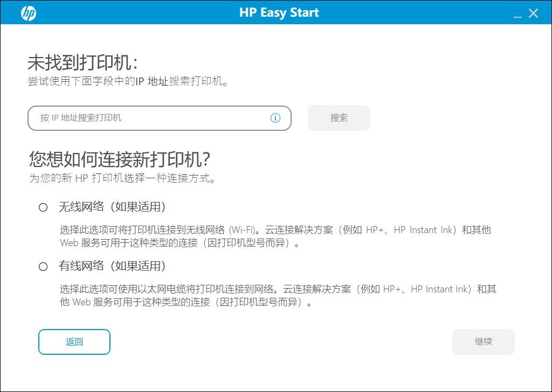Viewport: 552px width, 392px height.
Task: Click the Wi-Fi wireless option description paragraph
Action: pos(275,236)
